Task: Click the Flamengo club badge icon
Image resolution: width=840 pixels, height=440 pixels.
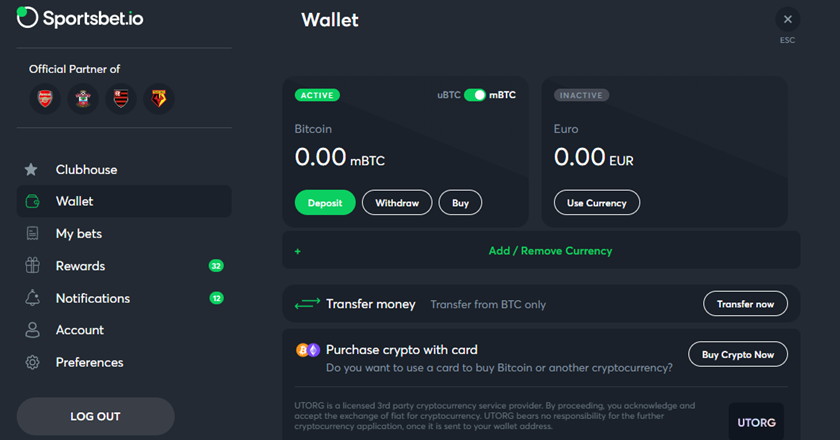Action: [x=121, y=99]
